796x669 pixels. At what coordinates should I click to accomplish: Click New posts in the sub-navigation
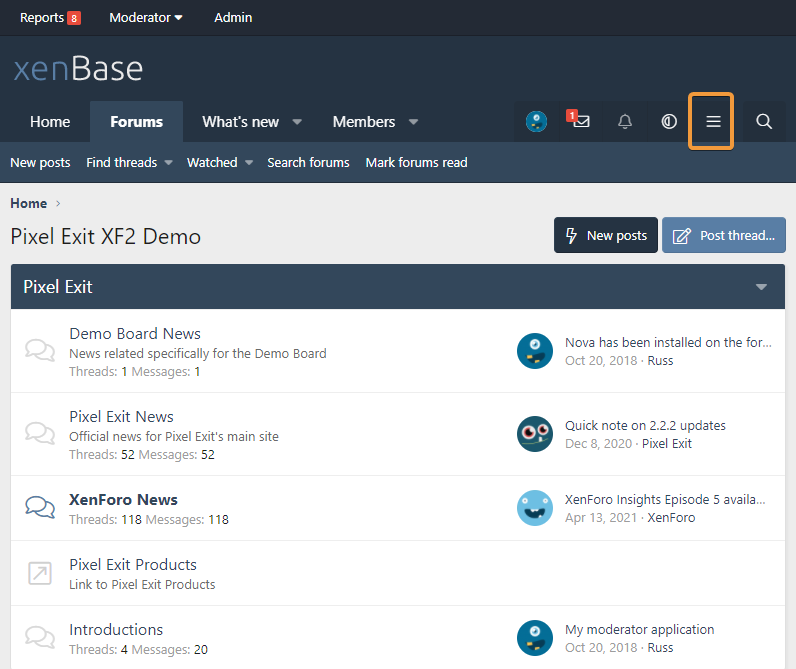[40, 162]
